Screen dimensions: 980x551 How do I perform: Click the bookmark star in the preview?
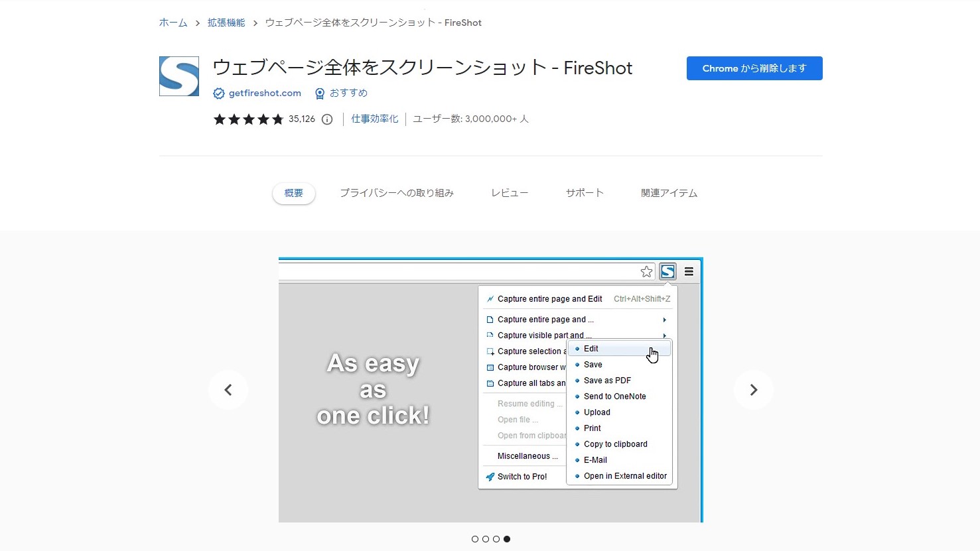pyautogui.click(x=647, y=272)
